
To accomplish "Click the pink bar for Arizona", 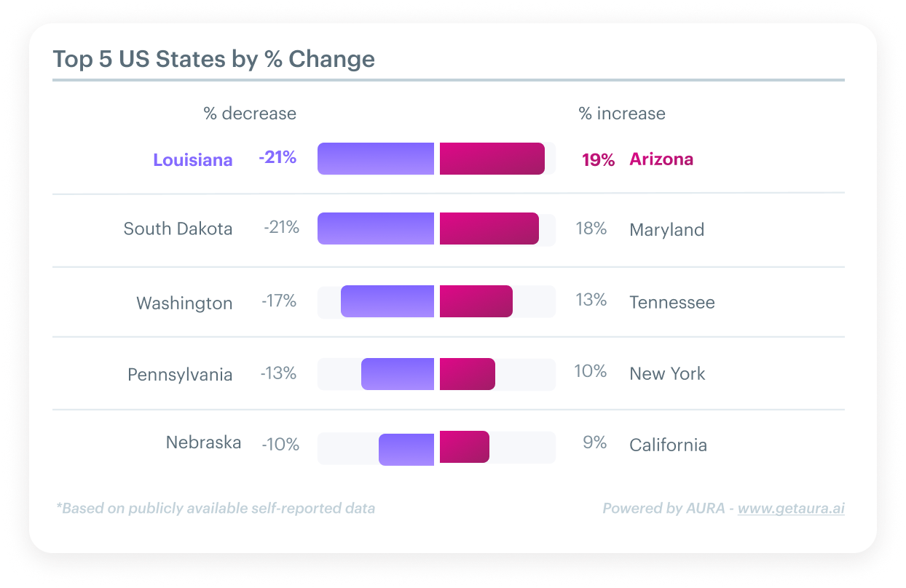I will coord(492,159).
